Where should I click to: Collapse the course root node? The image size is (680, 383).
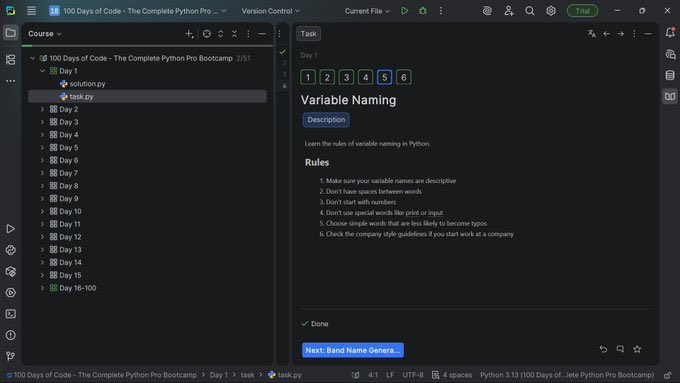pos(33,58)
